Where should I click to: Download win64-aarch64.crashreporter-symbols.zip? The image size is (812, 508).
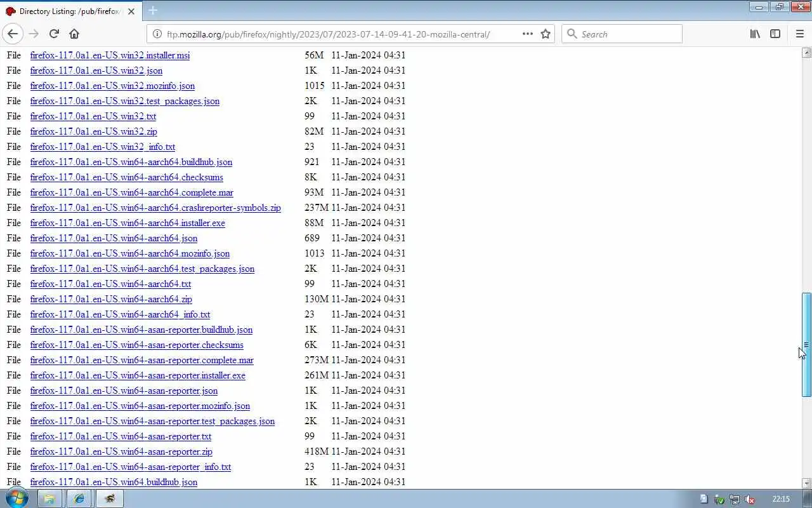(155, 208)
